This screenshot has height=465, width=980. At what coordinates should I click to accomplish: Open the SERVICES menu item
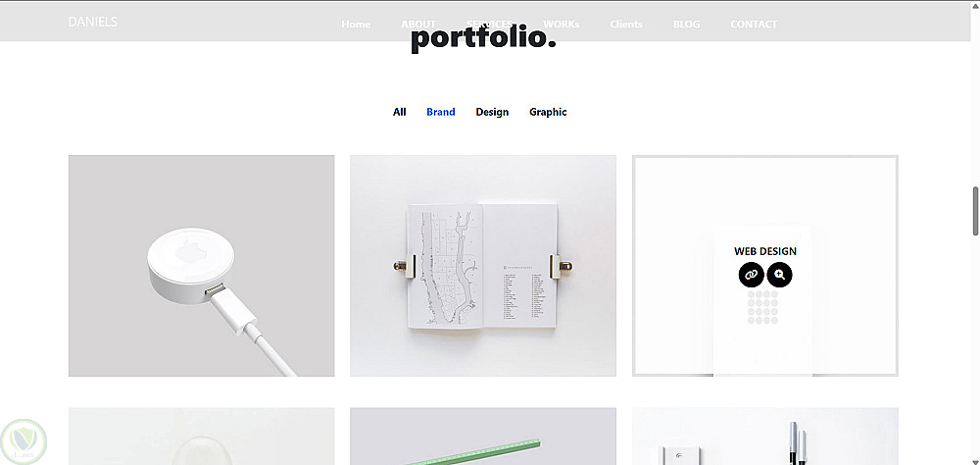(x=489, y=25)
